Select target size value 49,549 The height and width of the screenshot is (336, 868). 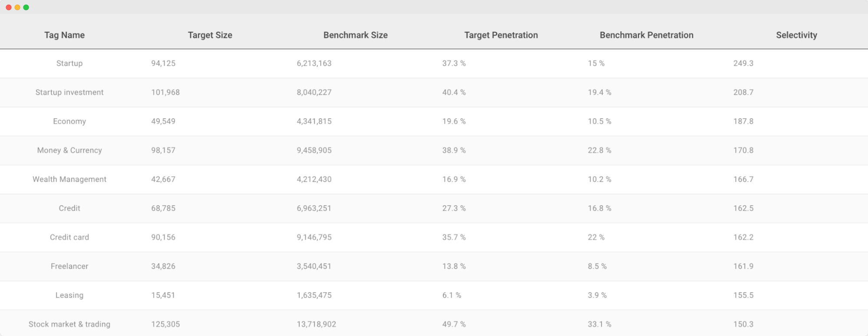pos(163,121)
